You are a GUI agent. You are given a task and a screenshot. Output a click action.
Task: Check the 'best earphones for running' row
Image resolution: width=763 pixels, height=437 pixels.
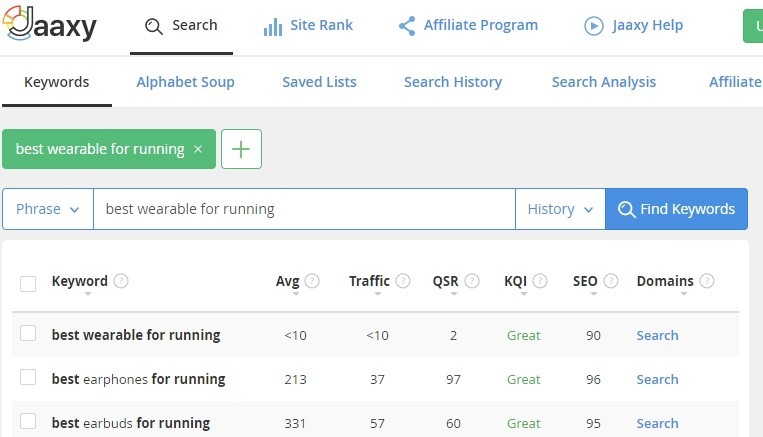click(x=28, y=377)
